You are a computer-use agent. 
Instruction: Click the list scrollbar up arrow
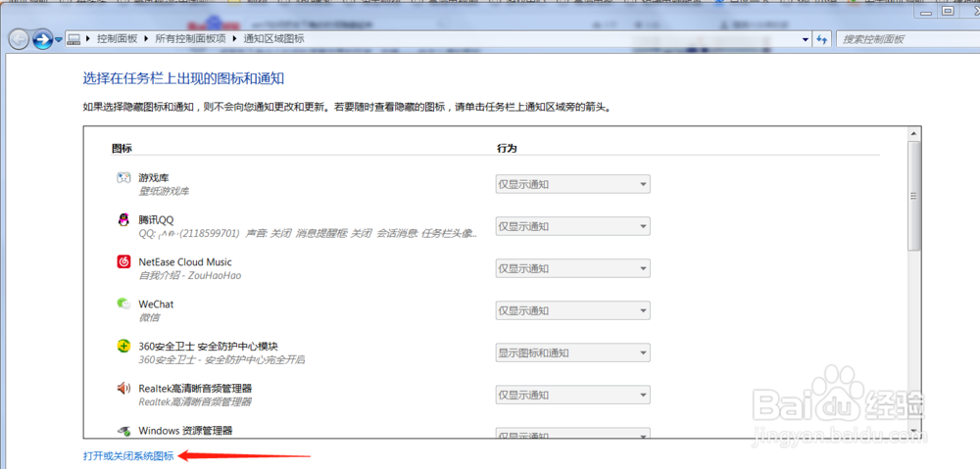(x=914, y=133)
